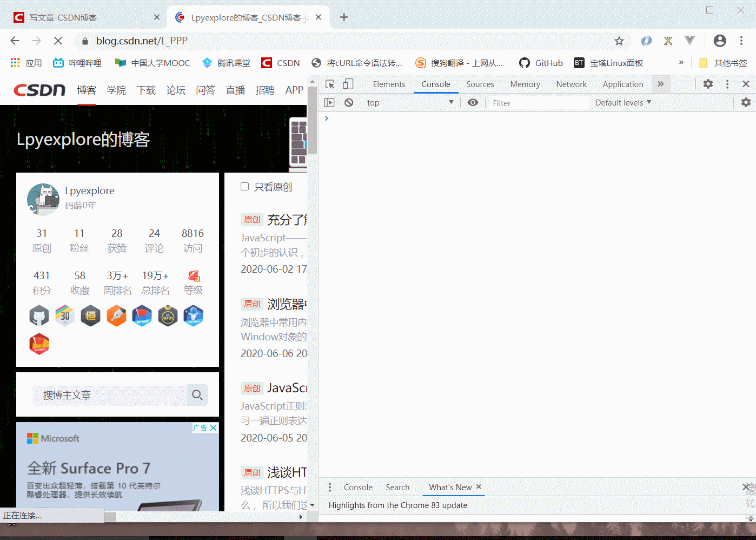The width and height of the screenshot is (756, 540).
Task: Toggle the device emulation toolbar
Action: [348, 84]
